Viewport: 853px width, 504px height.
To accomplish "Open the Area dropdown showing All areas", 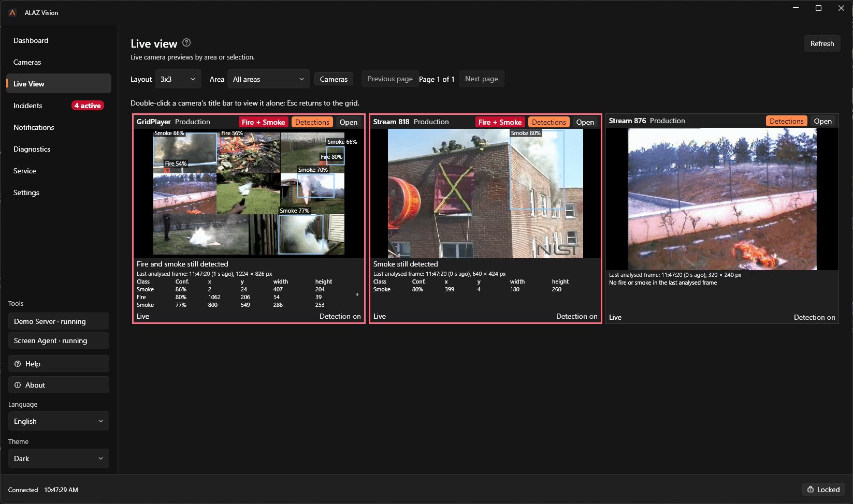I will [x=269, y=79].
